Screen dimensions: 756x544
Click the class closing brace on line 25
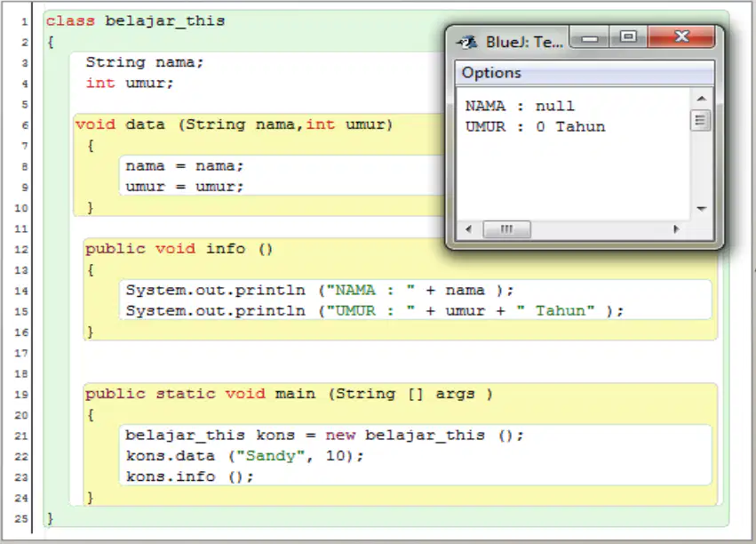(50, 518)
